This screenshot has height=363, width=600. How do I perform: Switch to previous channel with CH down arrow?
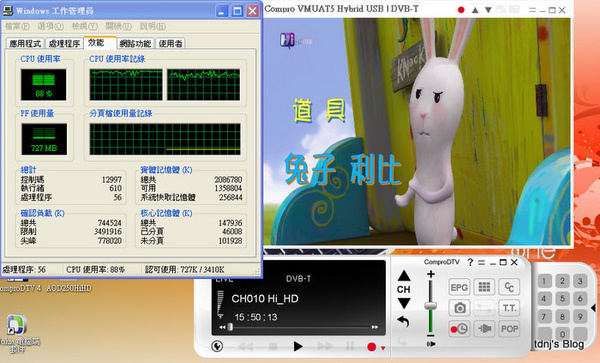(x=404, y=303)
